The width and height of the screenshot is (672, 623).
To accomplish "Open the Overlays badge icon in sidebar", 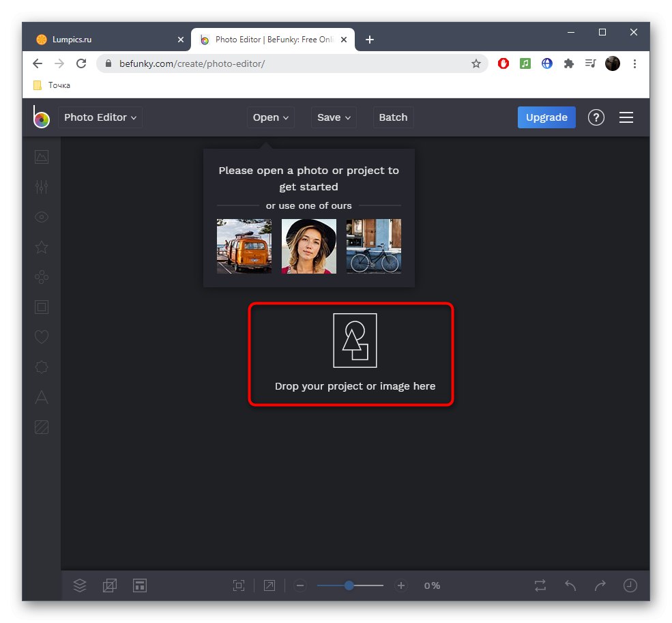I will (42, 367).
